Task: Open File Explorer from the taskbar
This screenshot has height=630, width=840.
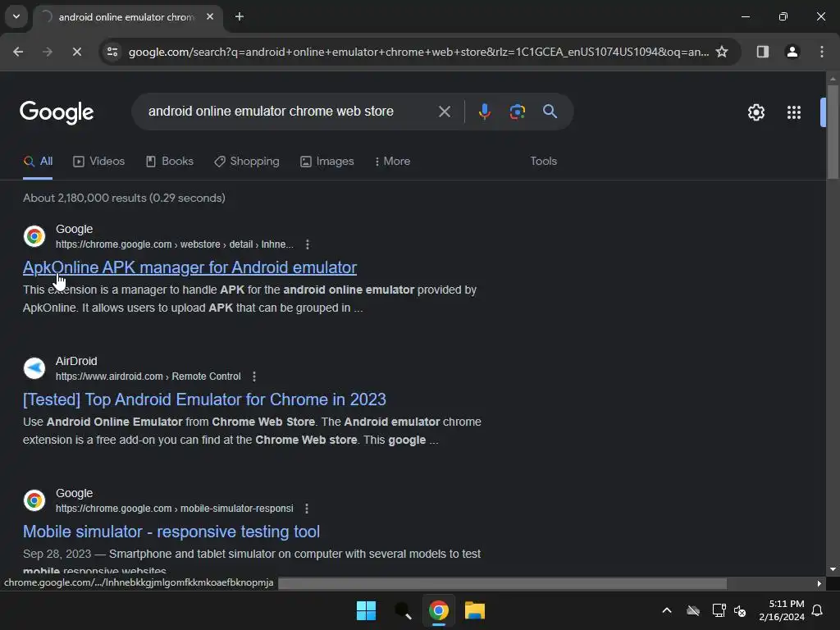Action: pos(475,610)
